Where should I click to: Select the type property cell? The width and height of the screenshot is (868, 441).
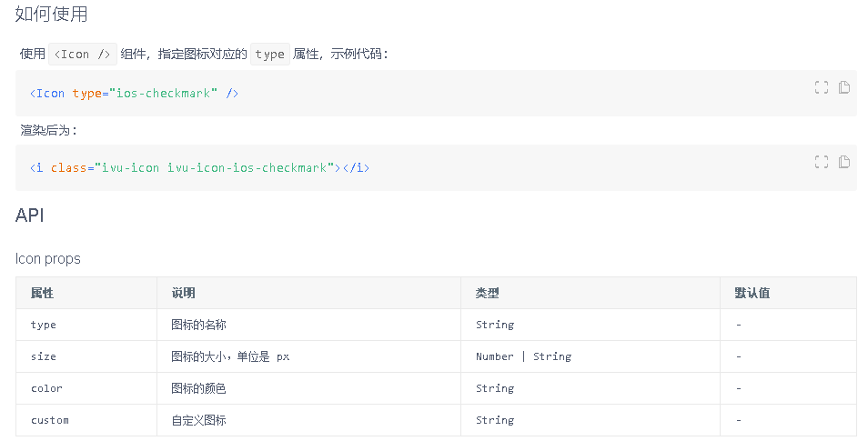pos(44,325)
